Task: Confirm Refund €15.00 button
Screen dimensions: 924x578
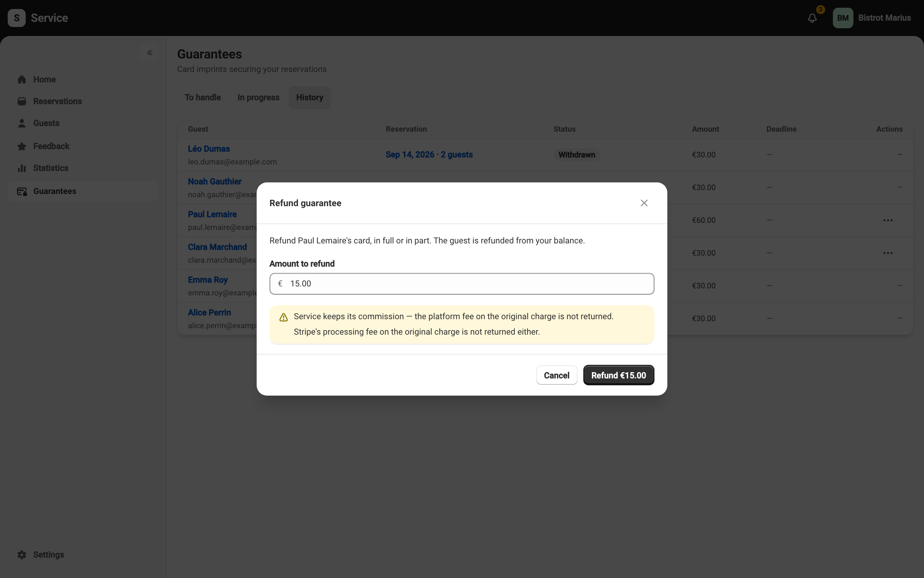Action: (x=619, y=375)
